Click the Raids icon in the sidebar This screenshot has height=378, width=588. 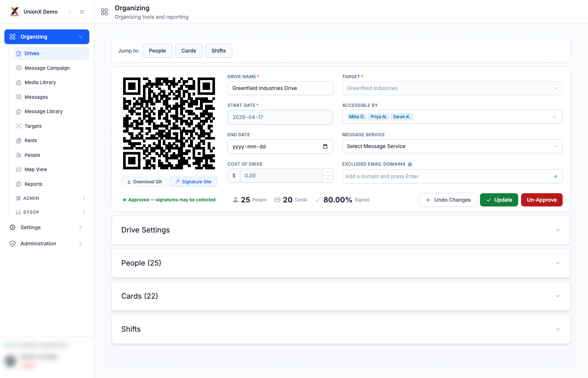pyautogui.click(x=19, y=141)
